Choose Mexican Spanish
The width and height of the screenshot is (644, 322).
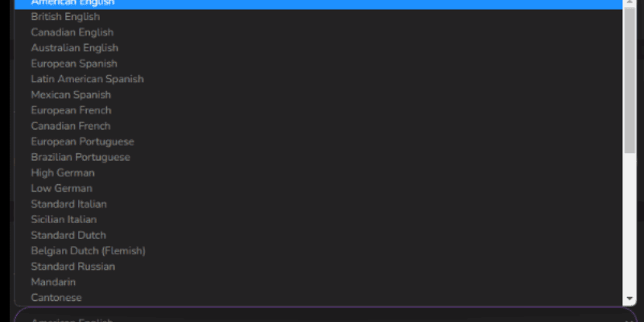[318, 95]
